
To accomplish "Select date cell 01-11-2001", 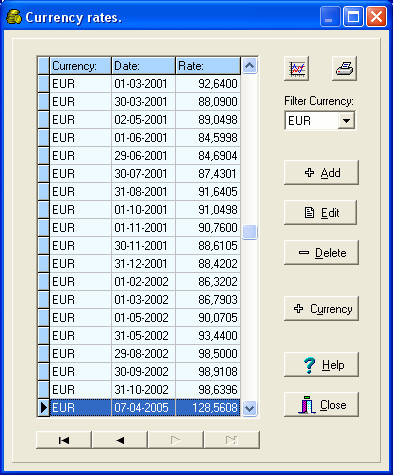I will click(143, 228).
